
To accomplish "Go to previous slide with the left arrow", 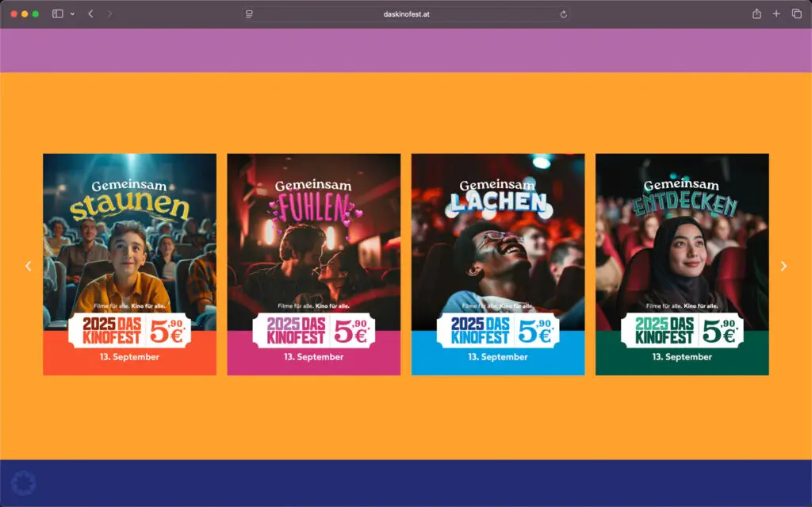I will pos(29,265).
